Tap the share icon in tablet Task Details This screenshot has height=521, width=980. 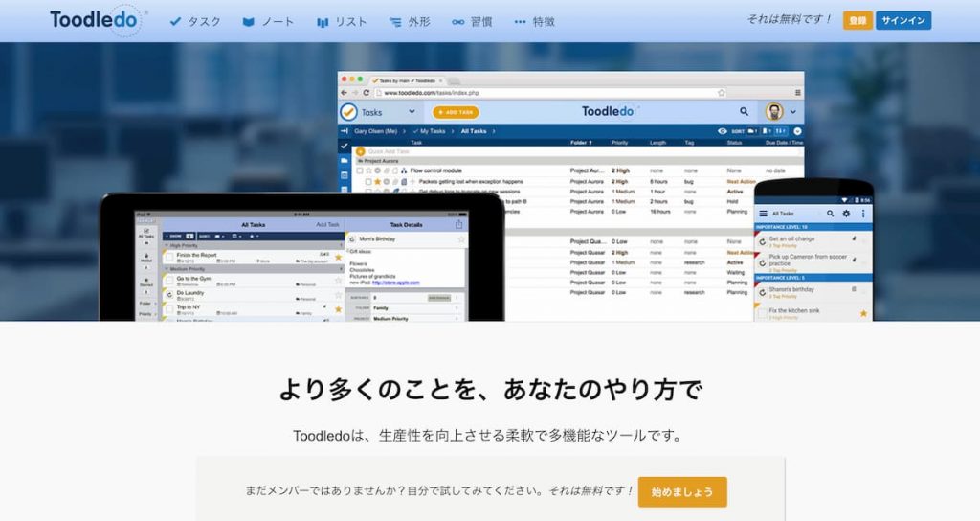458,224
